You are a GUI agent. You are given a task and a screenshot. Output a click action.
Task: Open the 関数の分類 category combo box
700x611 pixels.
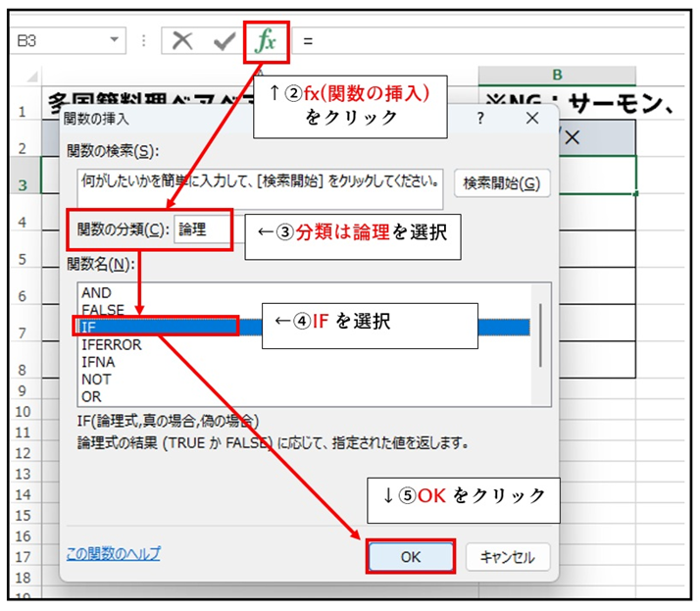click(202, 229)
